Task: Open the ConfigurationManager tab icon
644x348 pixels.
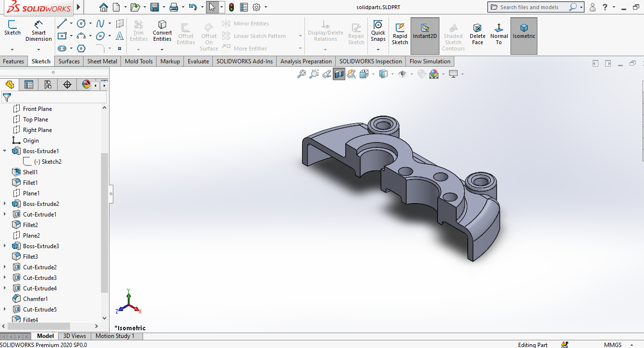Action: (48, 85)
